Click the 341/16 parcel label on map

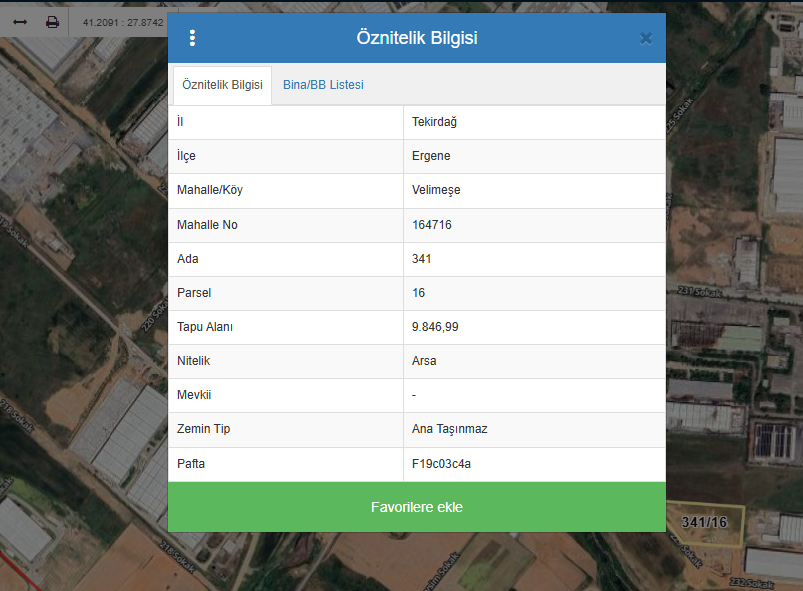coord(704,522)
